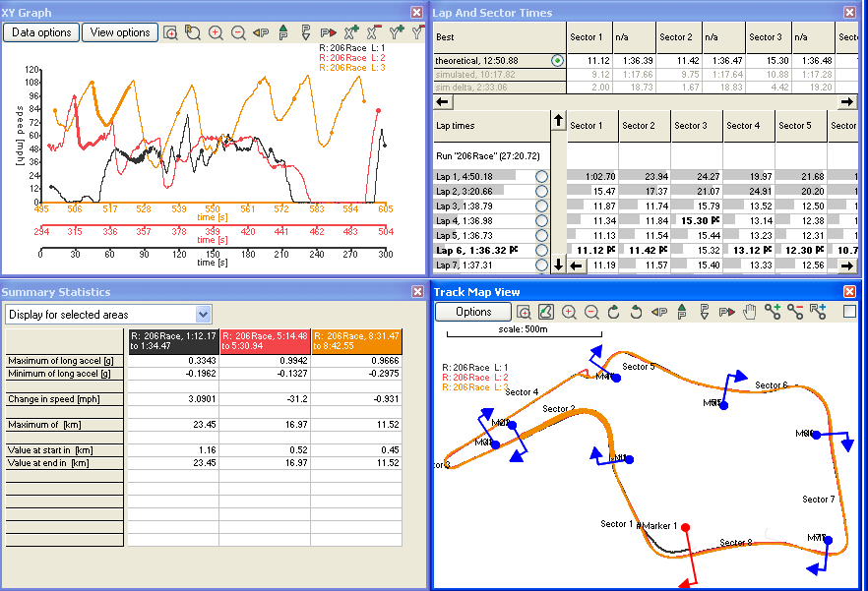Zoom in on the XY Graph
Image resolution: width=868 pixels, height=591 pixels.
216,32
